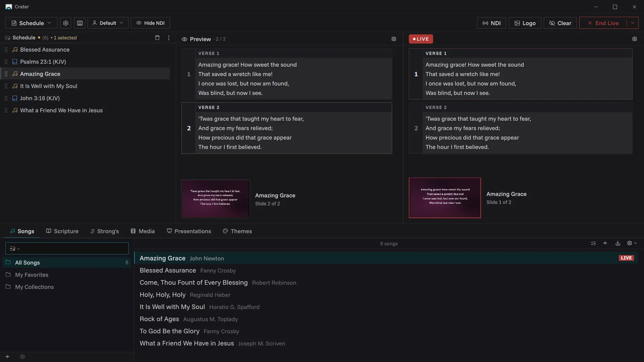Add a new song with plus icon

[x=605, y=243]
